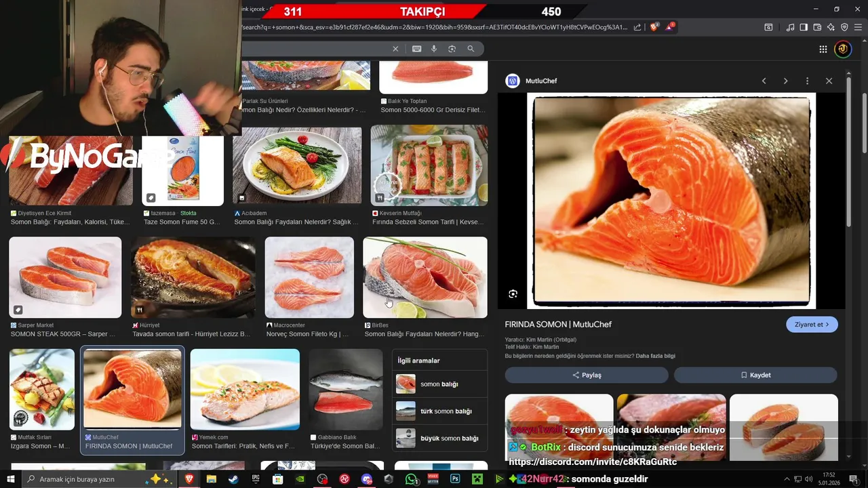Open the Mutfak Sırları Izgara Somon thumbnail
The image size is (868, 488).
click(42, 390)
